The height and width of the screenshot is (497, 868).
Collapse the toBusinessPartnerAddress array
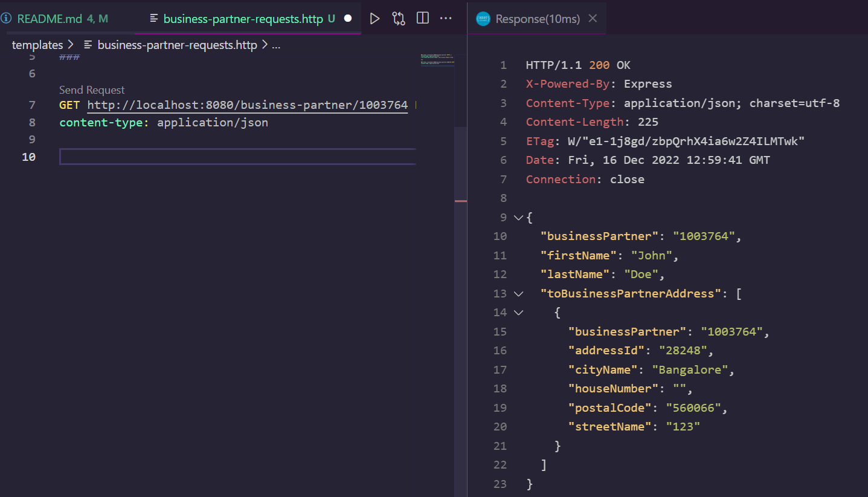click(518, 294)
